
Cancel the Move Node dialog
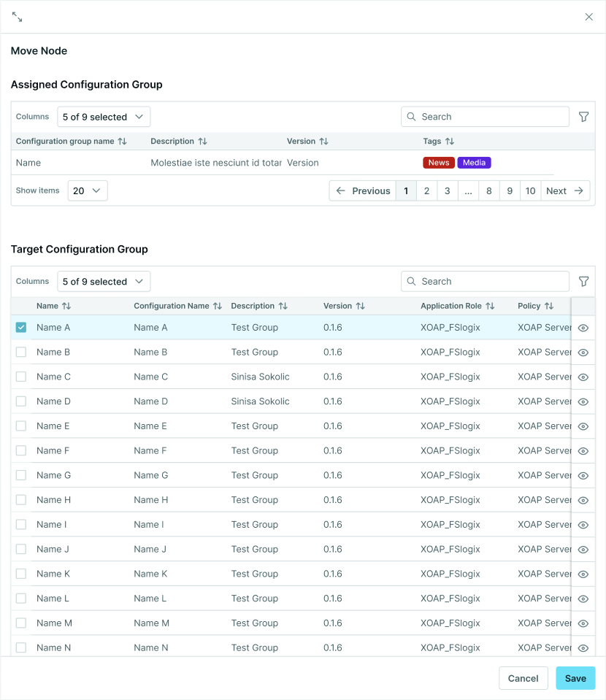click(523, 678)
